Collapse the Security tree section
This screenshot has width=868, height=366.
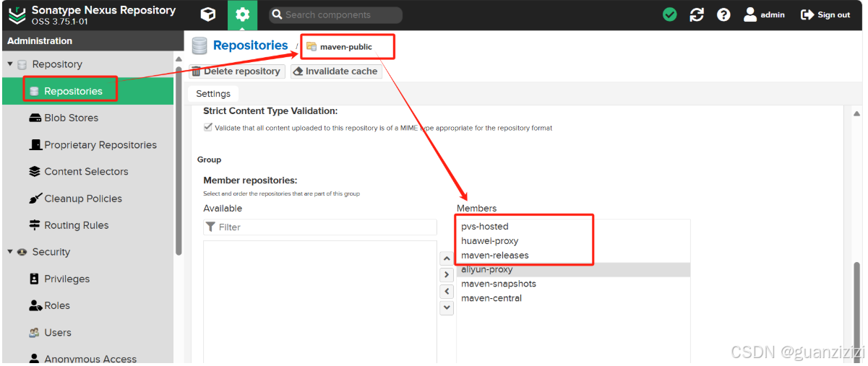10,252
